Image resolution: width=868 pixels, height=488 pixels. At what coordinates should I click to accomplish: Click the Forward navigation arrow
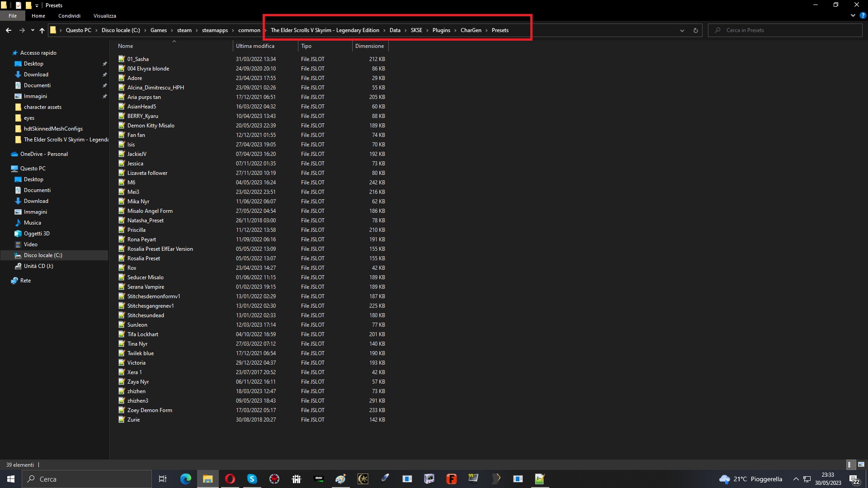pos(22,30)
